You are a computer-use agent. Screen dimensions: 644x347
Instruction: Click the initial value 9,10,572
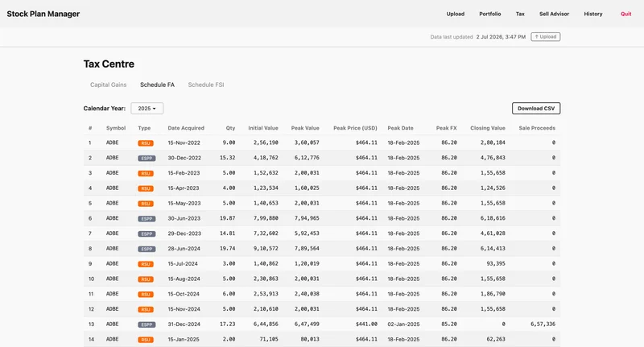click(x=266, y=249)
